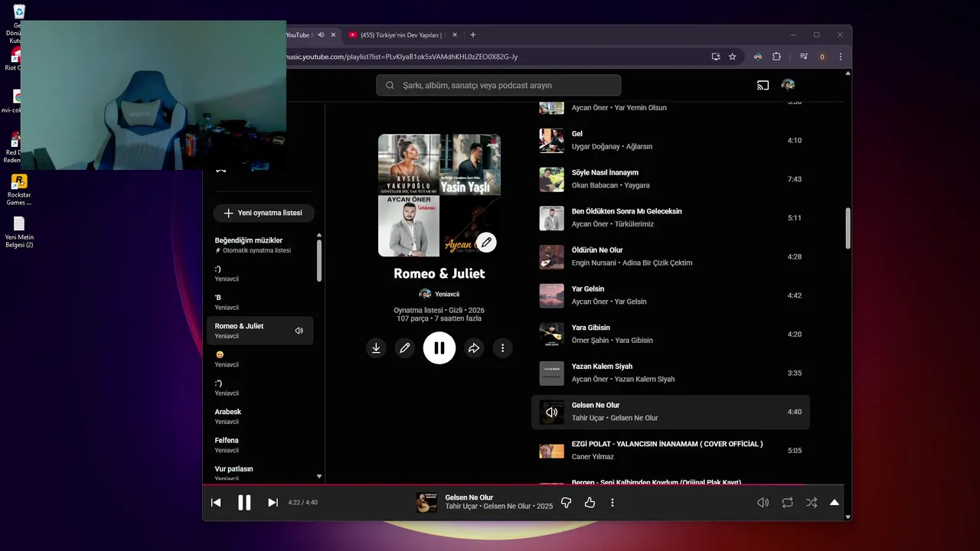The image size is (980, 551).
Task: Cast to a device icon
Action: [763, 85]
